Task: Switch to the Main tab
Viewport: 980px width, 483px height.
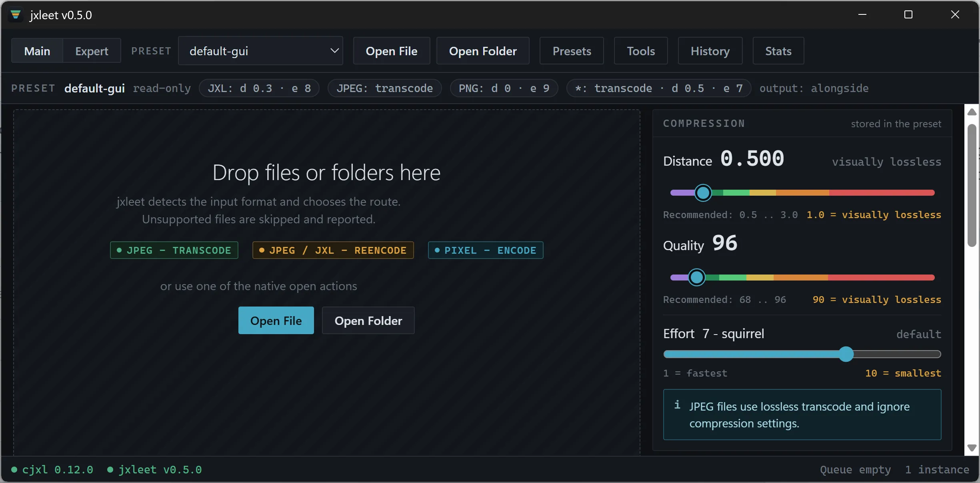Action: pyautogui.click(x=37, y=51)
